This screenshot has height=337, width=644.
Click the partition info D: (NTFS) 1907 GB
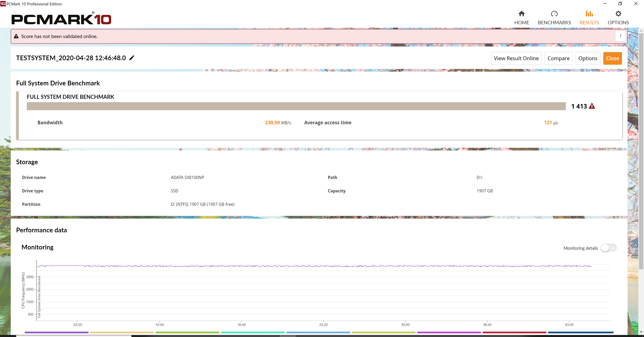(202, 204)
